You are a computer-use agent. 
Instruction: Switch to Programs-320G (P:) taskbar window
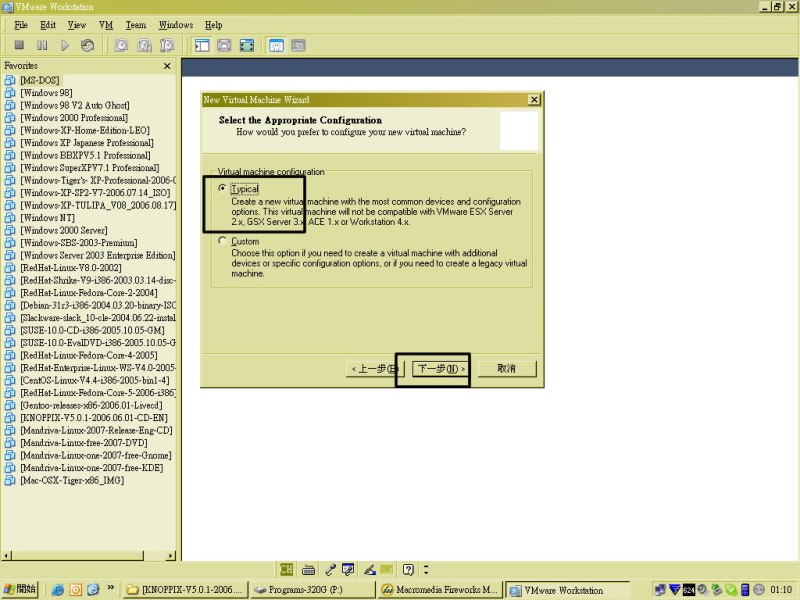313,590
